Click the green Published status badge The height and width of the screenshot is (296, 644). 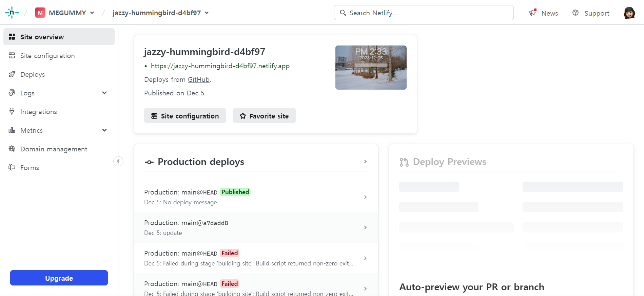[x=235, y=192]
